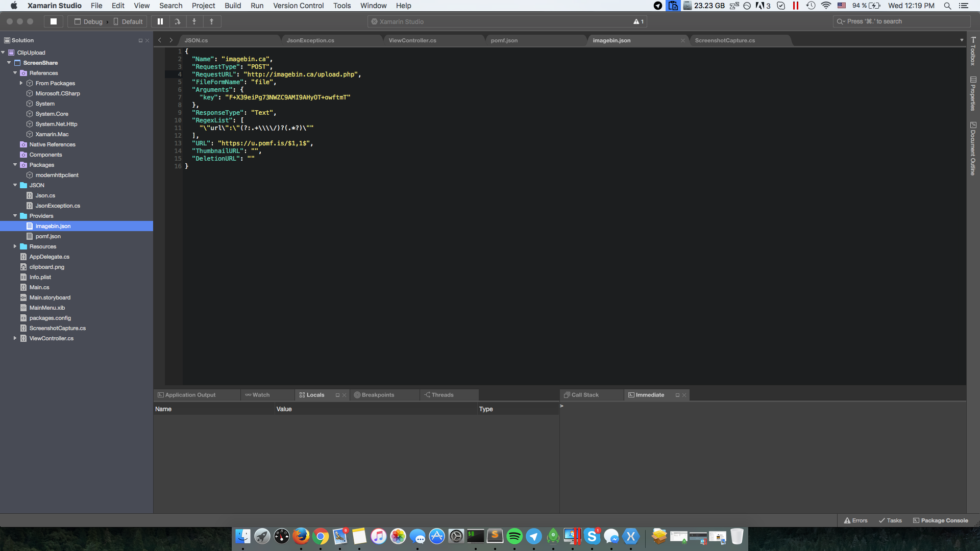Click the Step Out debug icon

(211, 21)
